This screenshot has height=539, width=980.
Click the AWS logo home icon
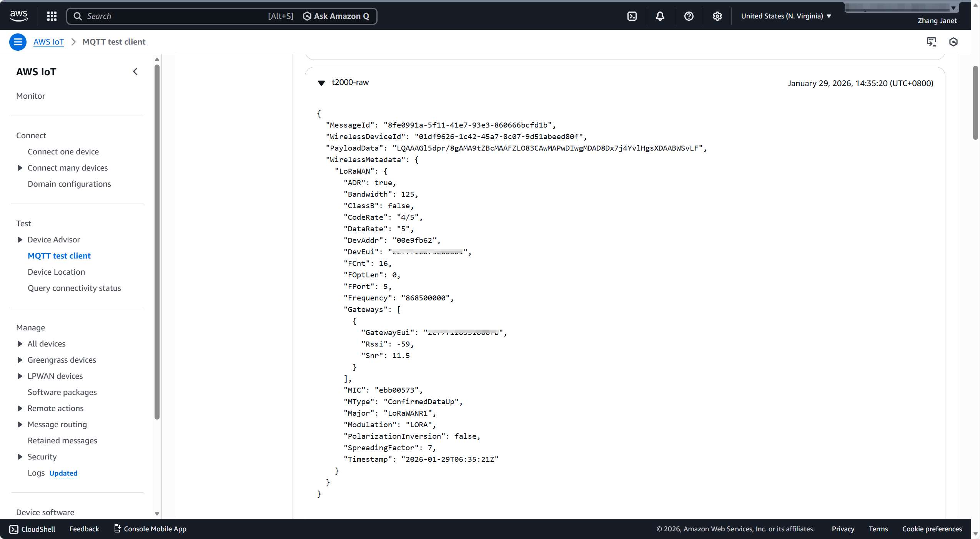click(x=18, y=16)
